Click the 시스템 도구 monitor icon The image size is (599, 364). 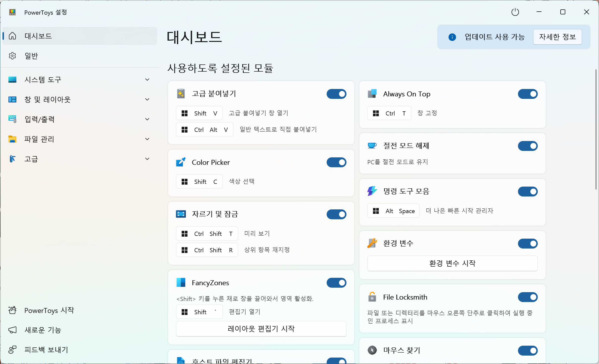coord(12,80)
